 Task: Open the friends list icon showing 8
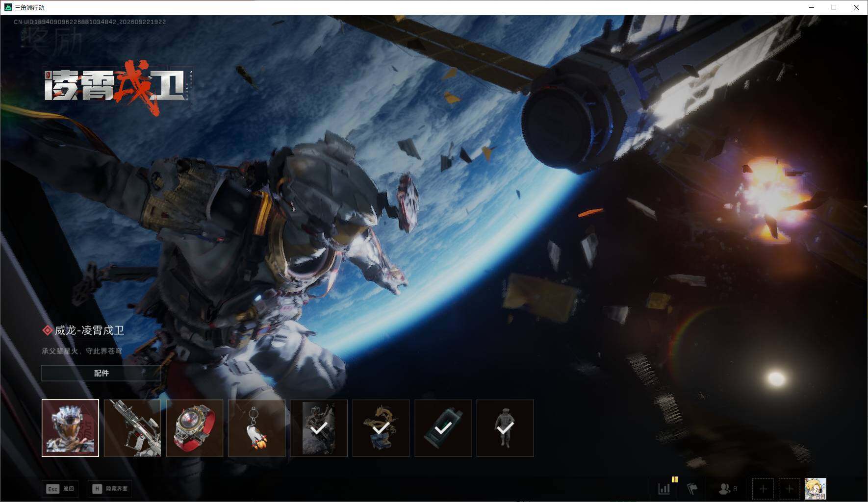pyautogui.click(x=728, y=489)
